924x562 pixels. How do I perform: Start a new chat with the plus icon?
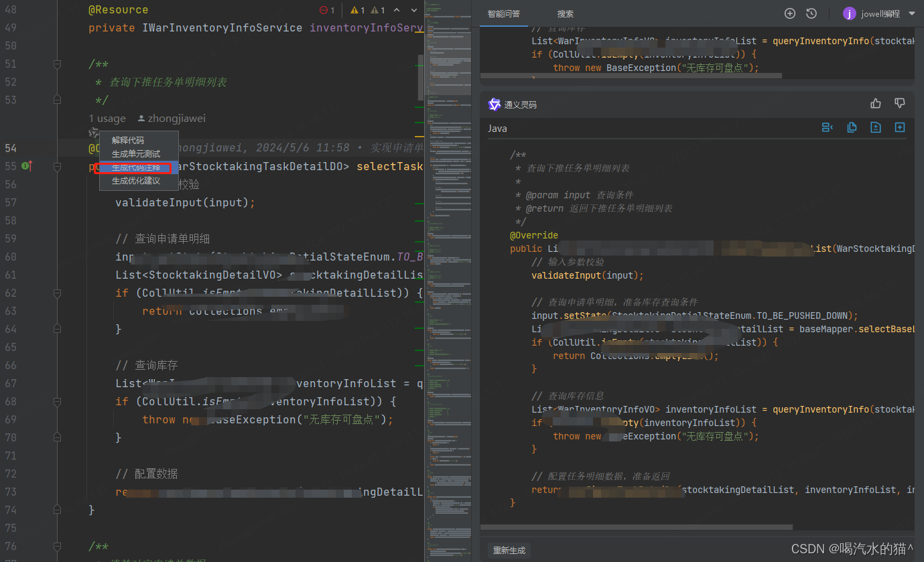(790, 13)
